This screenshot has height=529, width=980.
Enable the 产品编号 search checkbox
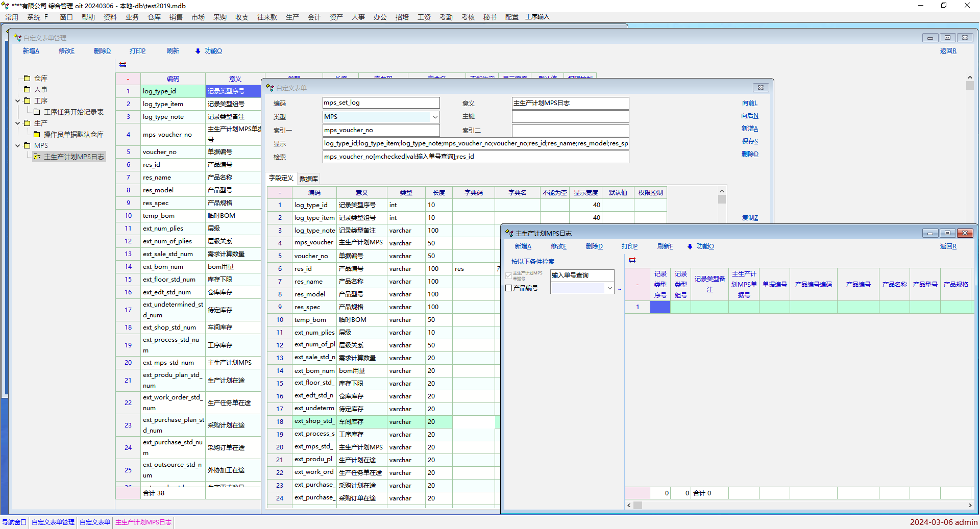point(508,288)
